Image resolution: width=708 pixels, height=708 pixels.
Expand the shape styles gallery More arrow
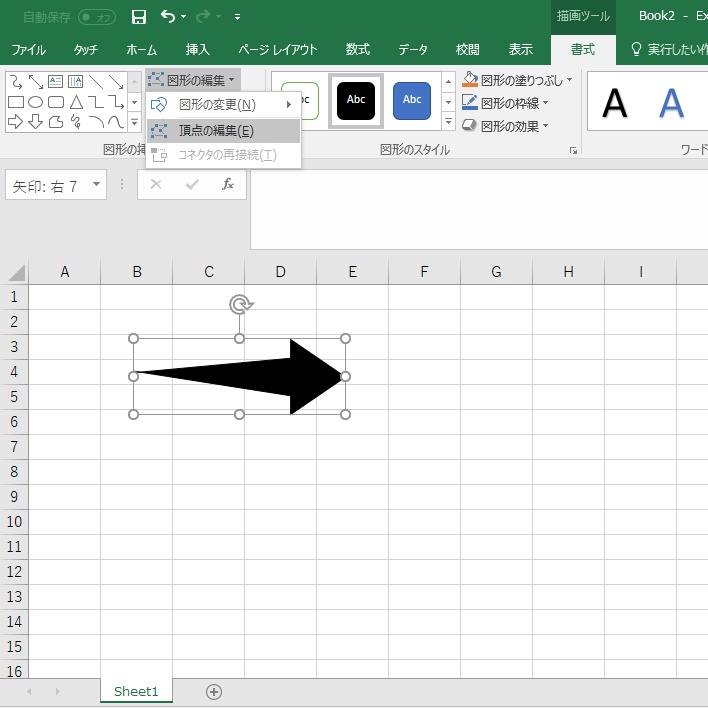[448, 121]
